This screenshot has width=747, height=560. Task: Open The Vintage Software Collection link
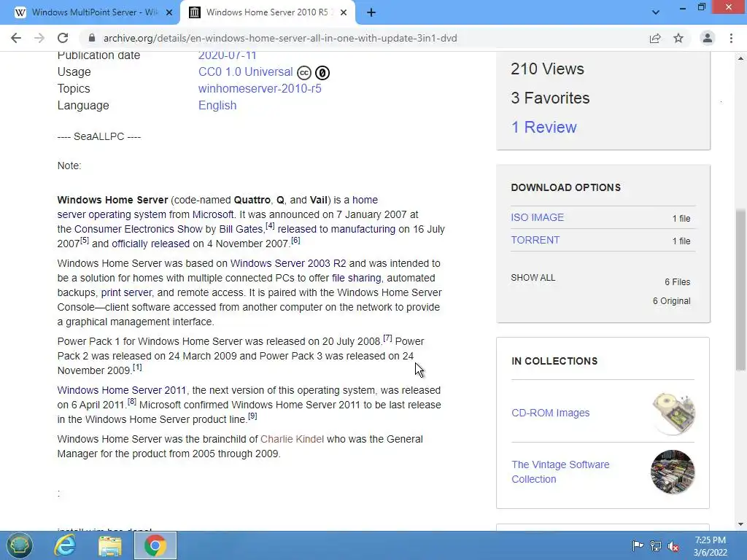pos(560,472)
